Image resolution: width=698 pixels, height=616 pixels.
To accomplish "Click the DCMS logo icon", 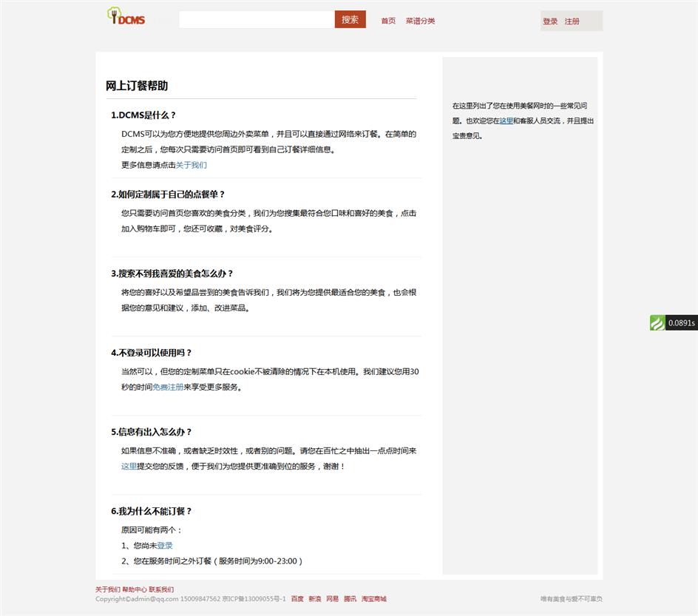I will click(x=126, y=17).
